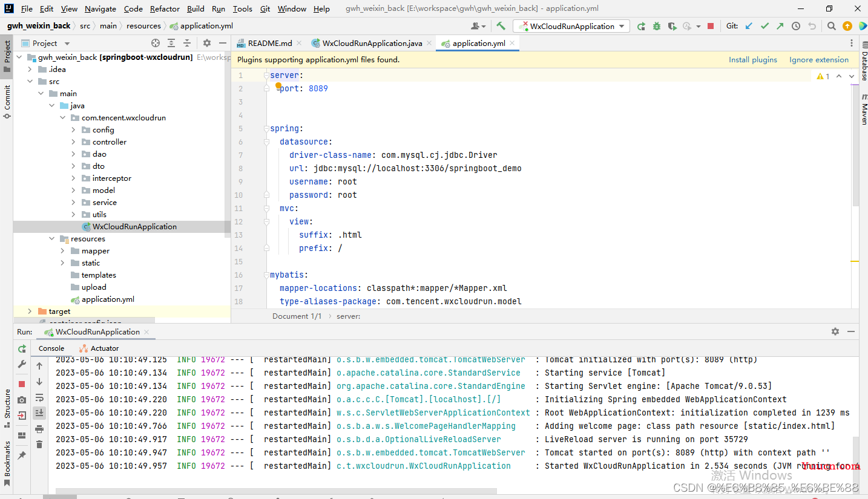Click the Exit icon in Run panel
This screenshot has height=499, width=868.
point(22,416)
